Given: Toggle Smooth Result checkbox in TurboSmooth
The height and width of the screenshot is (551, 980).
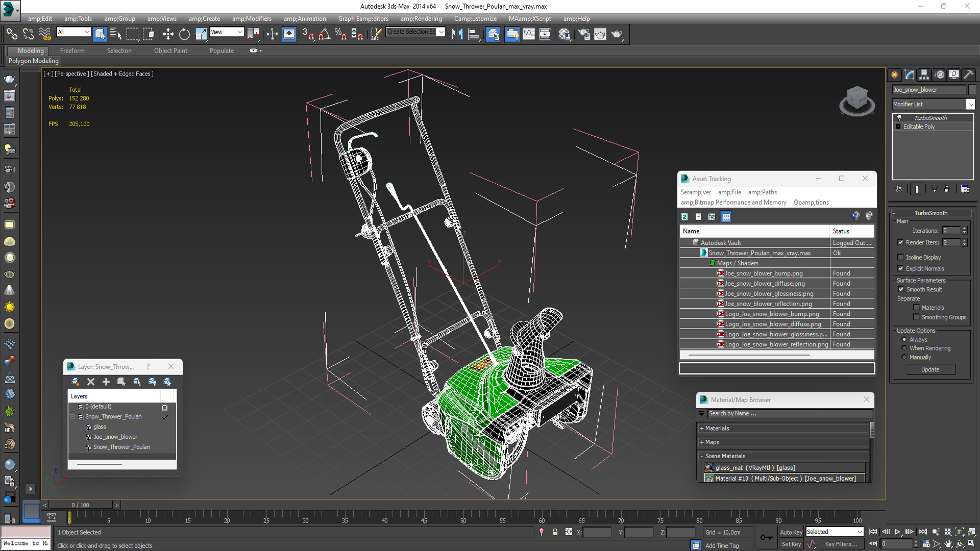Looking at the screenshot, I should click(900, 289).
